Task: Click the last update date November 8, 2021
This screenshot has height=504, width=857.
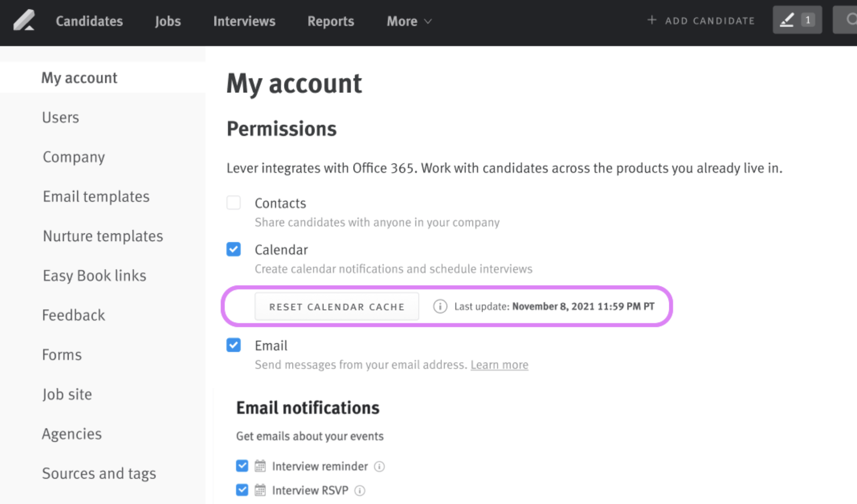Action: coord(553,306)
